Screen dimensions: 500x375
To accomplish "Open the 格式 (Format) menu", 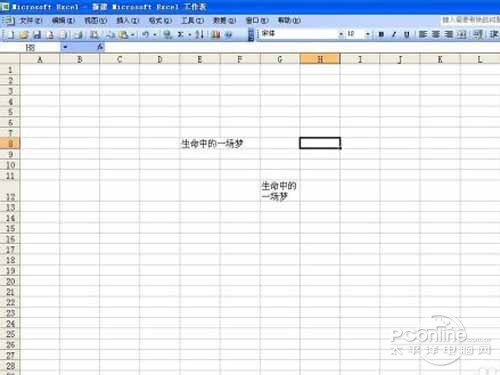I will (x=160, y=21).
